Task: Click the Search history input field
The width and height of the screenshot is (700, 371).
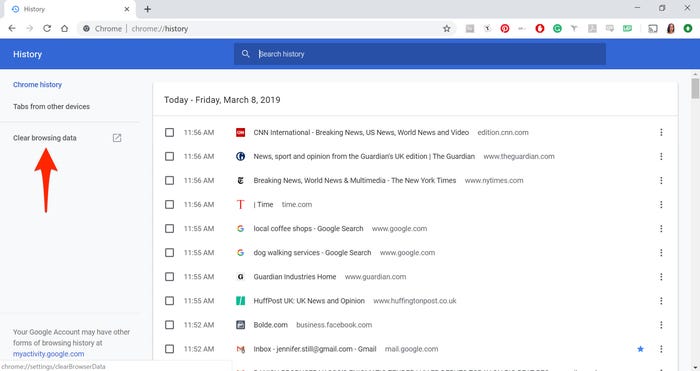Action: tap(420, 54)
